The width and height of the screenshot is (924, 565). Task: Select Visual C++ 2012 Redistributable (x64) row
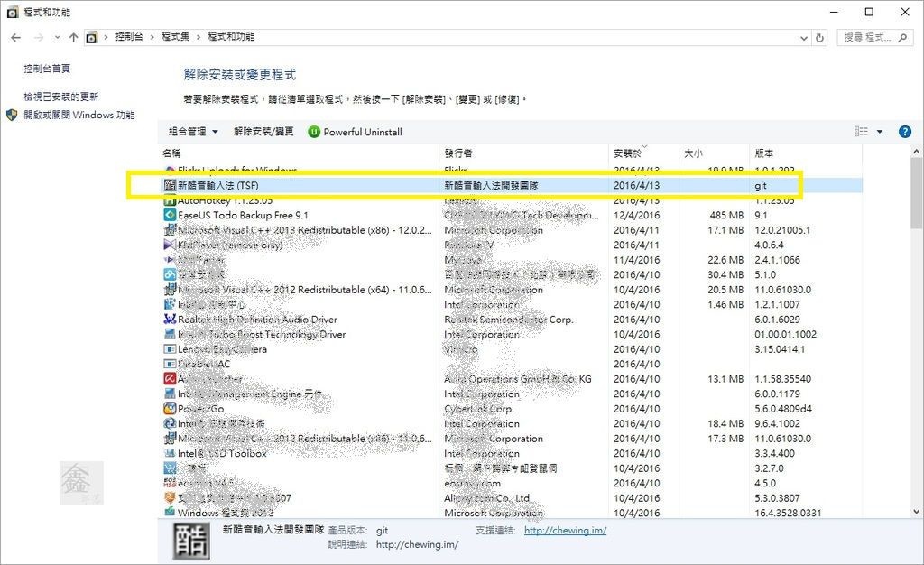(x=511, y=290)
